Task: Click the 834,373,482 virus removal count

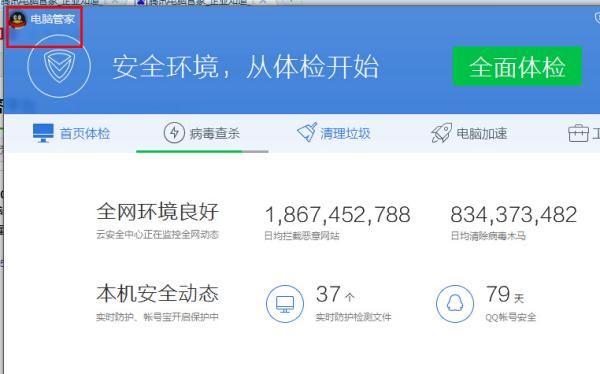Action: [514, 214]
